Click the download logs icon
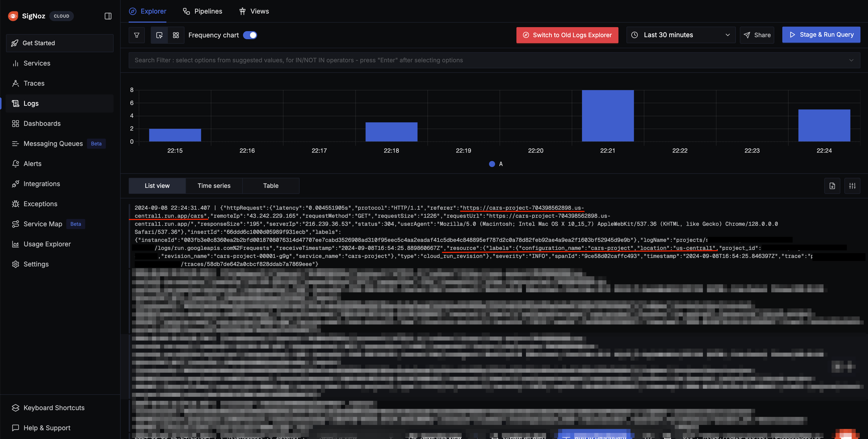The height and width of the screenshot is (439, 868). click(832, 186)
